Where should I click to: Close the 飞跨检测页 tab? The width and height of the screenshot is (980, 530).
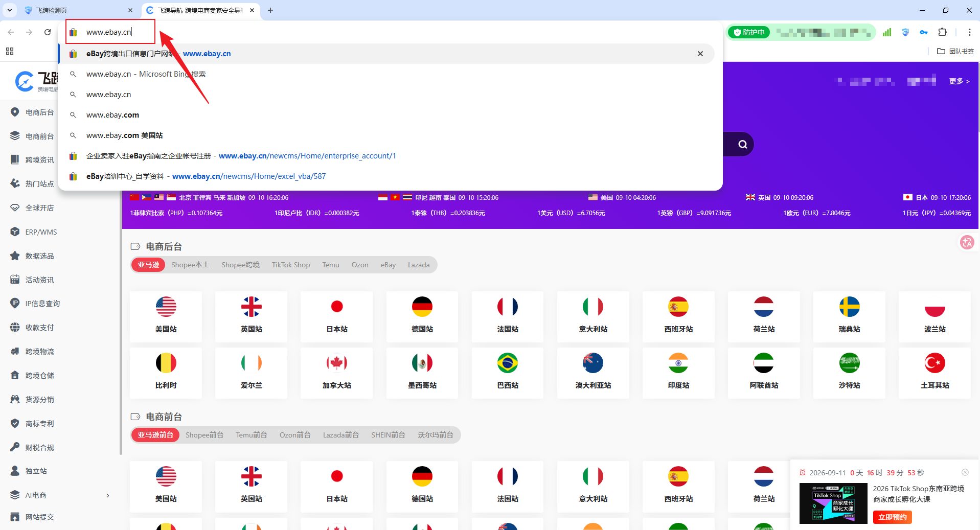[x=130, y=10]
